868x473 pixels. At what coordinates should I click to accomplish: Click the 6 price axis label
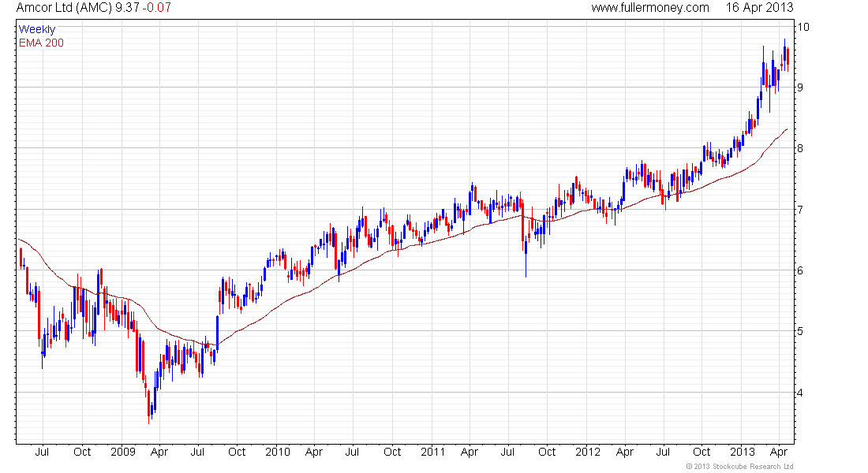tap(800, 270)
